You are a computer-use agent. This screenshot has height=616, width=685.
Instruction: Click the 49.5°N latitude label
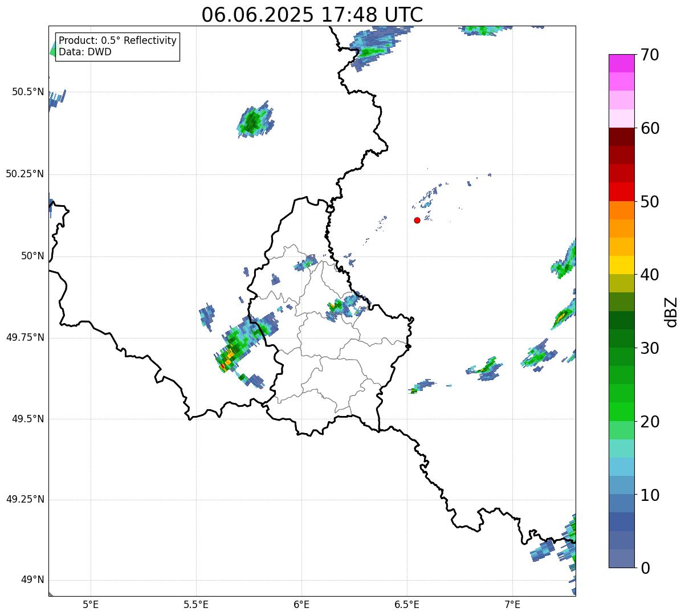pyautogui.click(x=27, y=419)
